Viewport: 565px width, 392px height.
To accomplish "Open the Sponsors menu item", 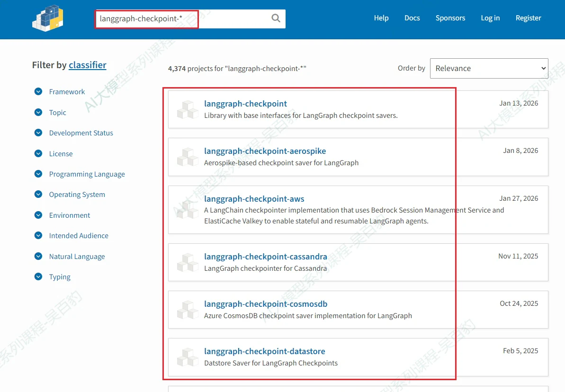I will click(450, 18).
